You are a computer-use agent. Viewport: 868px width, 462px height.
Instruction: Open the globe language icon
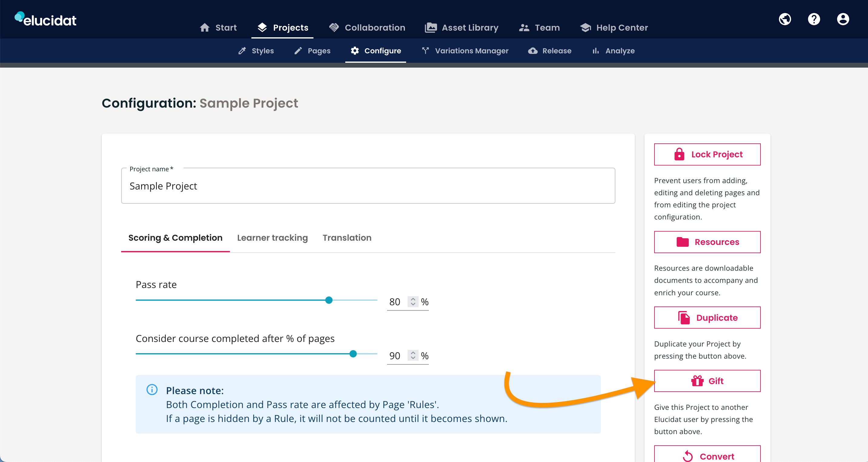click(x=785, y=19)
